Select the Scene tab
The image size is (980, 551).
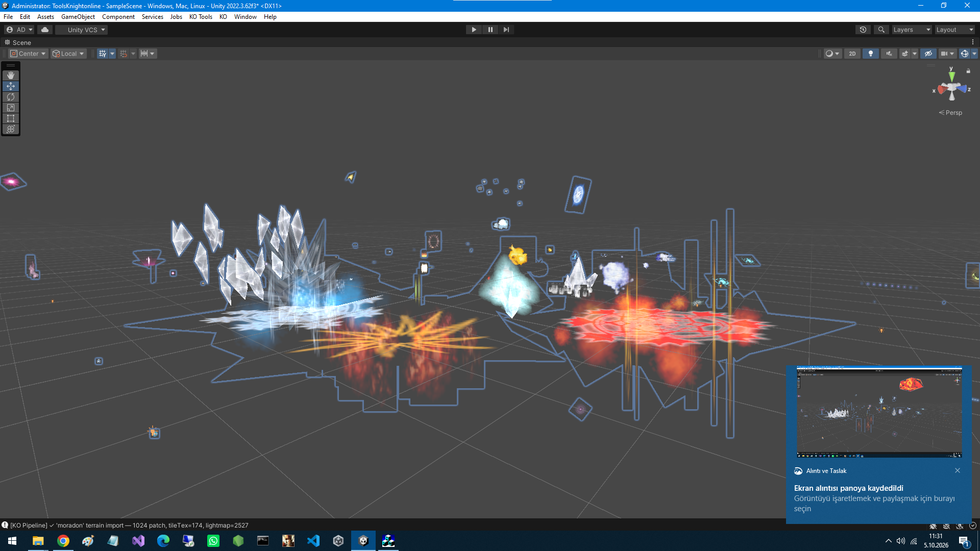coord(18,42)
